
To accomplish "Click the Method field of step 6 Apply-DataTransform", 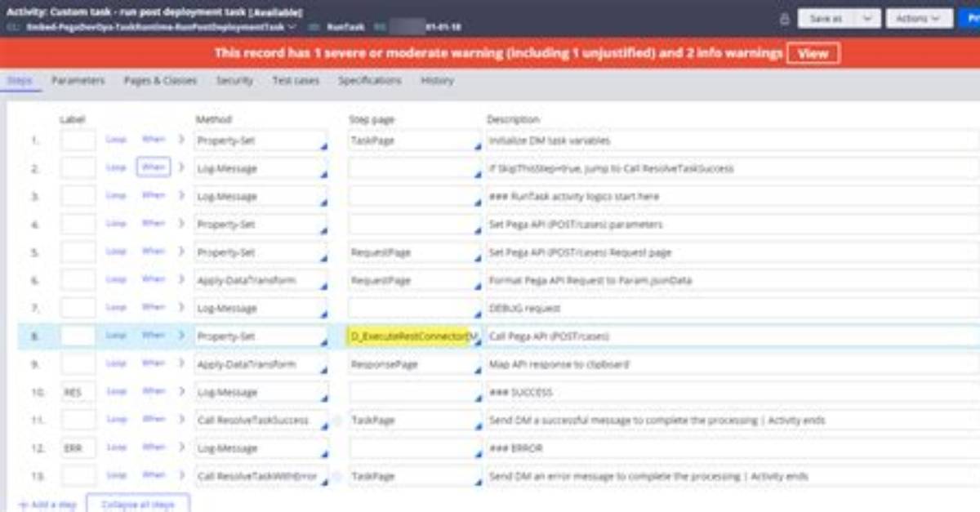I will click(x=261, y=280).
